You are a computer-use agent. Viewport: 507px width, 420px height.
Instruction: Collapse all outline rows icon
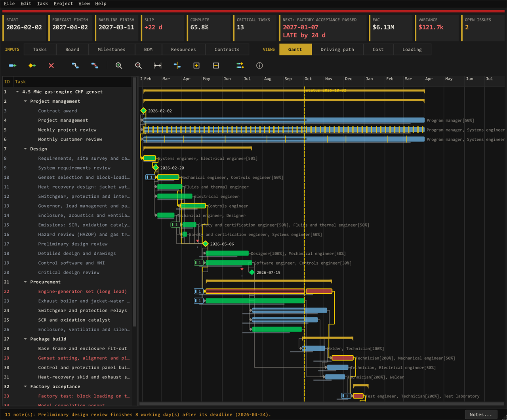point(216,65)
